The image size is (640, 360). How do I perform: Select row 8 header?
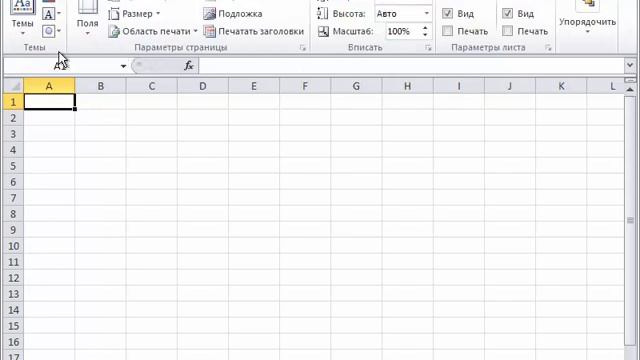coord(13,214)
